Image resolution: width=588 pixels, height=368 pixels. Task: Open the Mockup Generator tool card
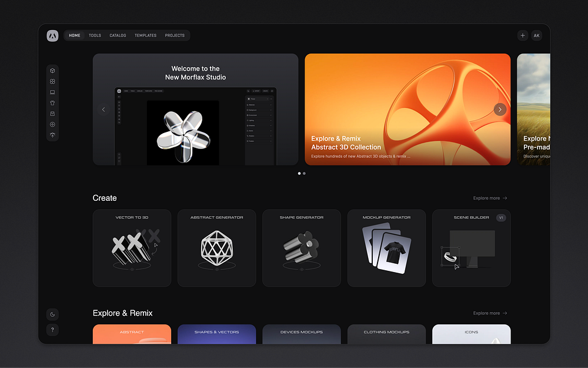point(387,248)
